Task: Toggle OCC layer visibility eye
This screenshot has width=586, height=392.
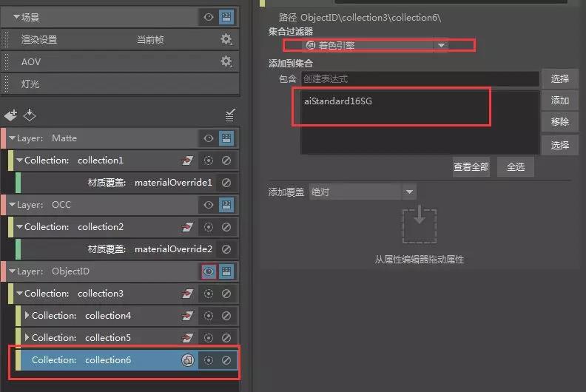Action: click(209, 205)
